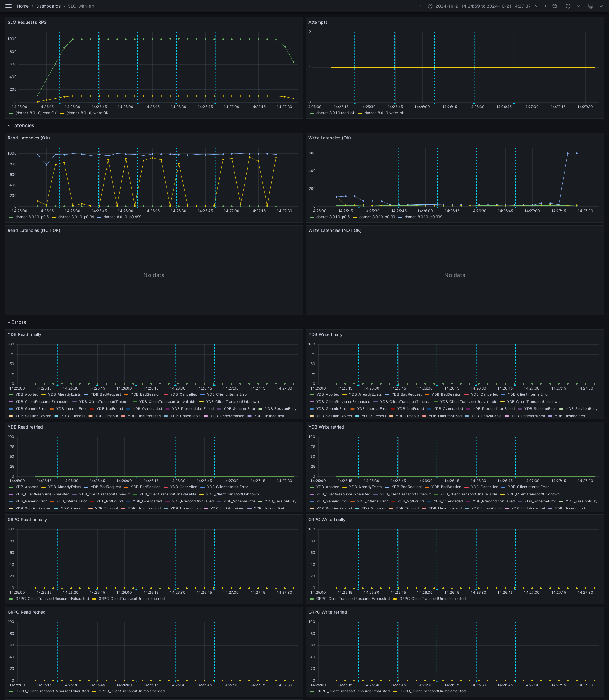Click the zoom out time range icon
Screen dimensions: 609x700
click(554, 6)
